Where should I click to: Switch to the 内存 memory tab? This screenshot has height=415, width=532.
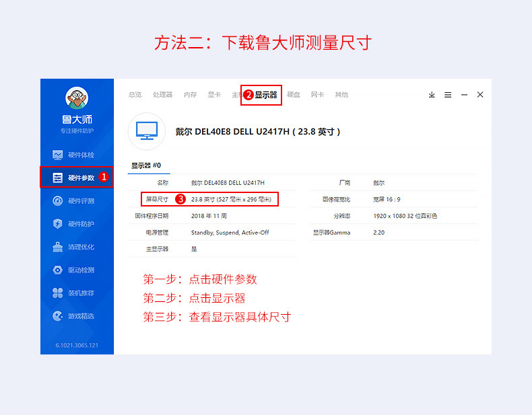[191, 95]
